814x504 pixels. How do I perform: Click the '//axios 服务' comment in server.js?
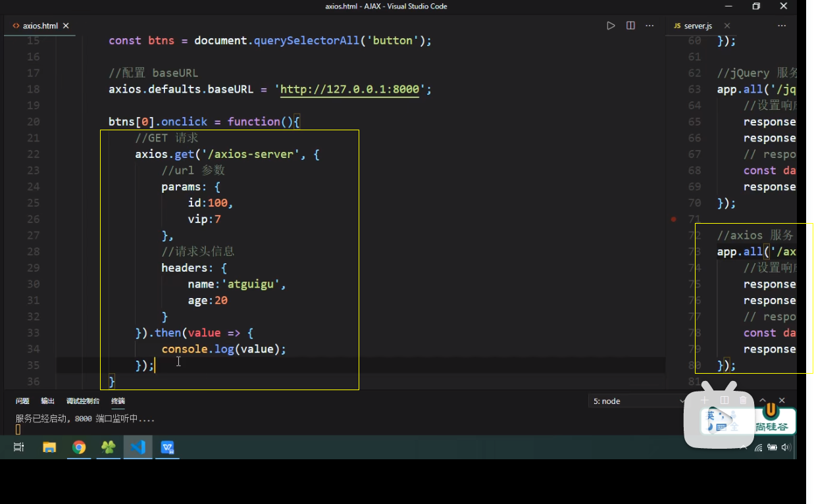pos(757,236)
